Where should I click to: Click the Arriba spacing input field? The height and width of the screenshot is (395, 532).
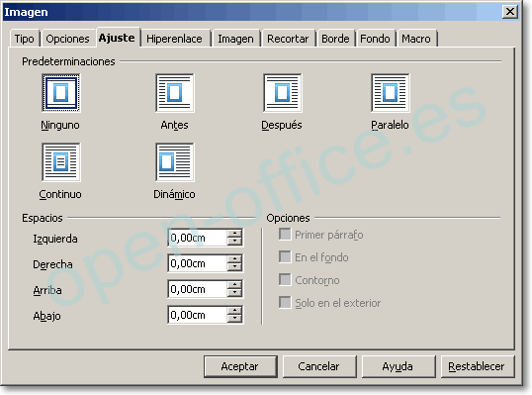pos(198,289)
